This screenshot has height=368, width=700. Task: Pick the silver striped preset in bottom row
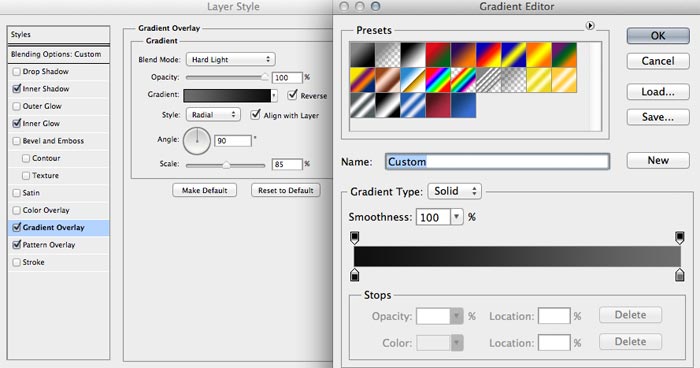pos(362,105)
